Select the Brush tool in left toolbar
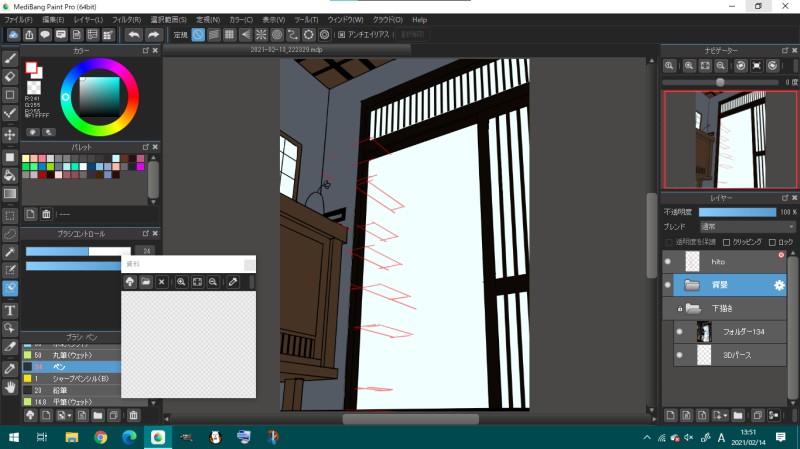Image resolution: width=800 pixels, height=449 pixels. (x=10, y=58)
